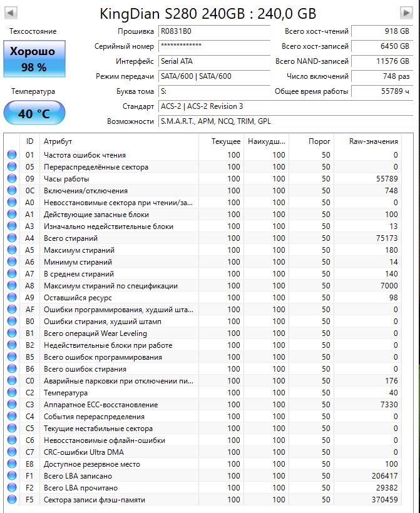Click status orb for В среднем стираний

tap(12, 273)
